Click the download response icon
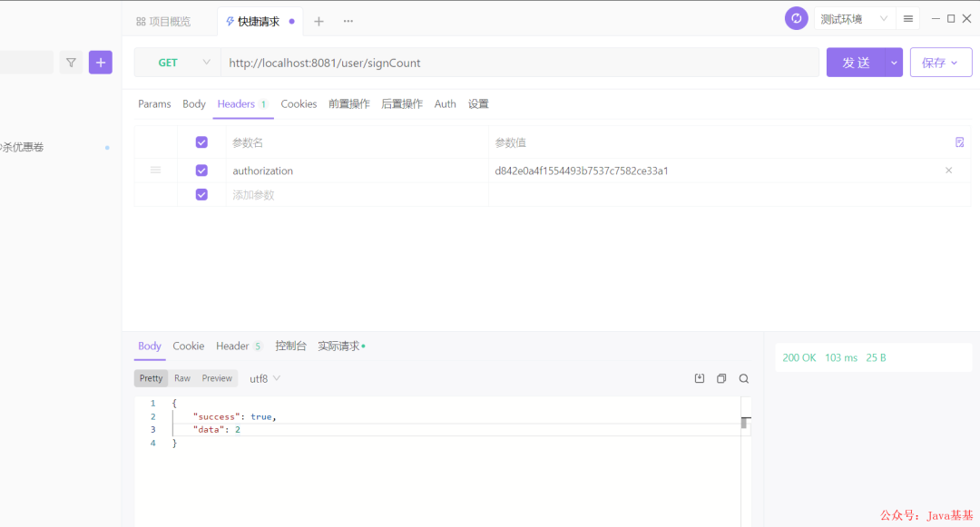Image resolution: width=980 pixels, height=527 pixels. click(700, 378)
